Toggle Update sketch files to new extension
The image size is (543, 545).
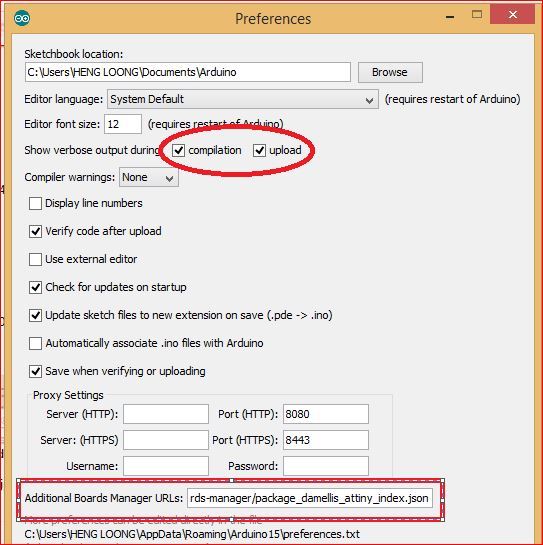[35, 315]
